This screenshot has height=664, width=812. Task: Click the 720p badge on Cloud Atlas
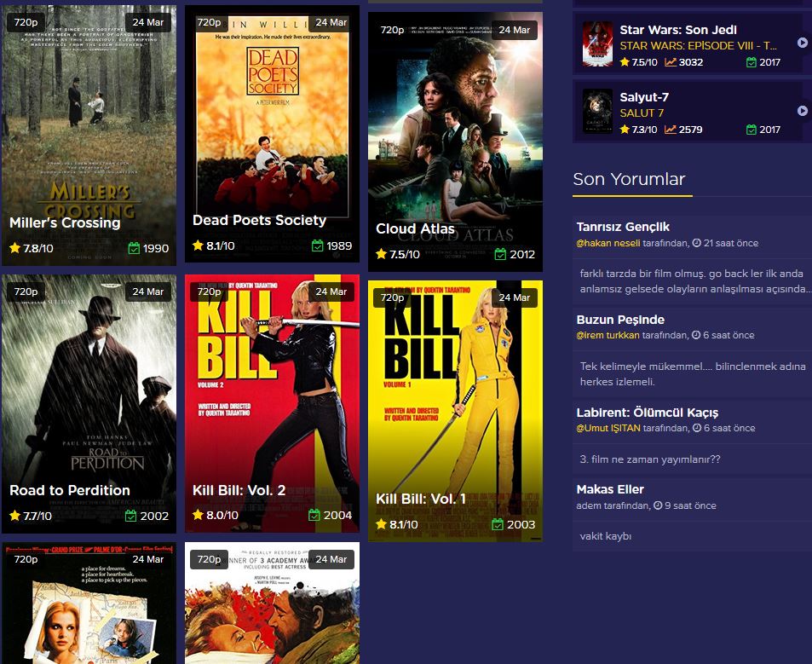tap(392, 30)
